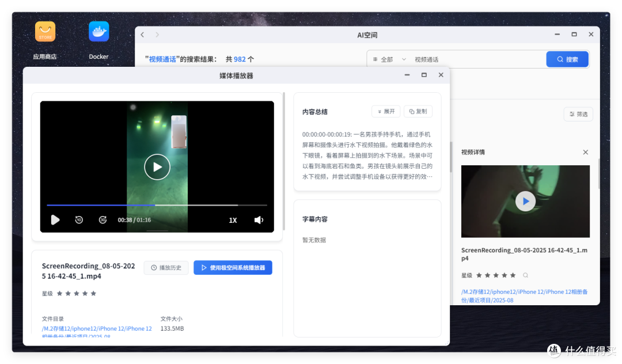Set second star in 视频详情 rating
Screen dimensions: 622x364
click(x=488, y=275)
